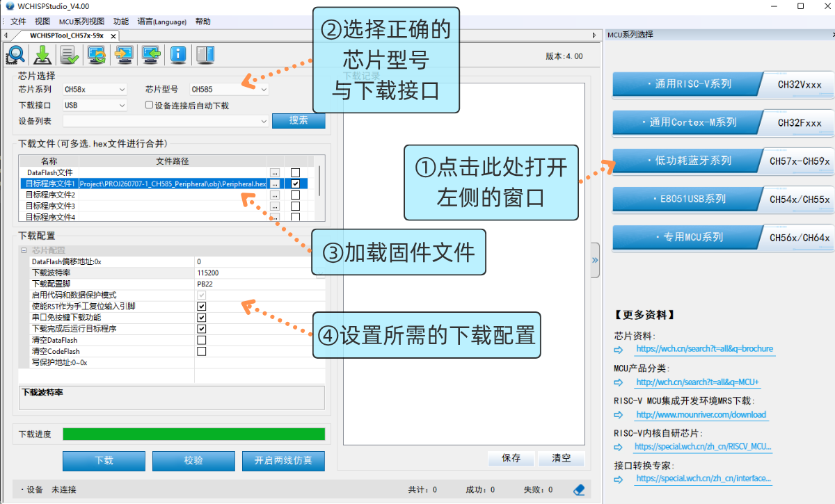Click the monitor with refresh arrows toolbar icon
Viewport: 835px width, 504px height.
97,54
